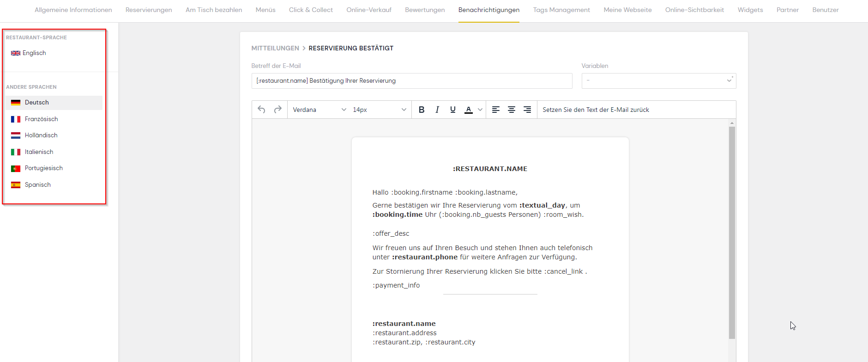The image size is (868, 362).
Task: Open Reservierungen tab
Action: tap(149, 10)
